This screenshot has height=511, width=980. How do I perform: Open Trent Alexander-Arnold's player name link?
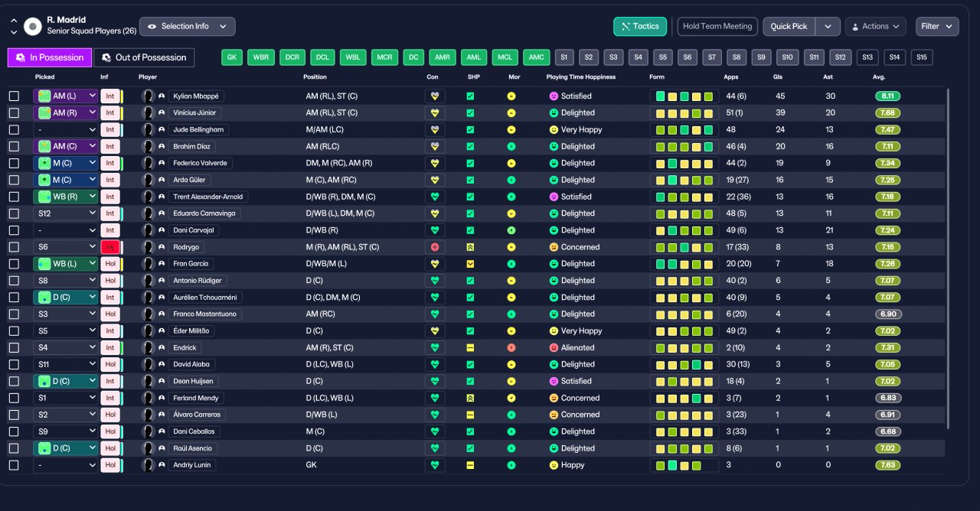point(208,197)
